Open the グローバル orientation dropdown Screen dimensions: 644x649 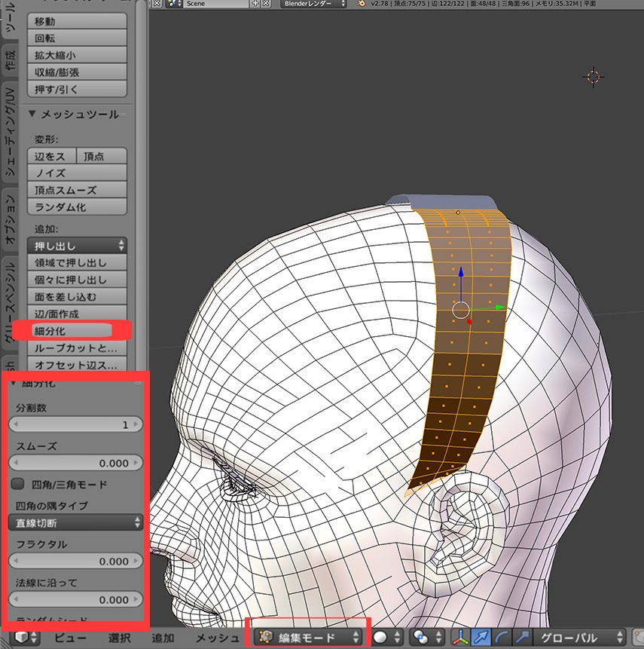580,637
